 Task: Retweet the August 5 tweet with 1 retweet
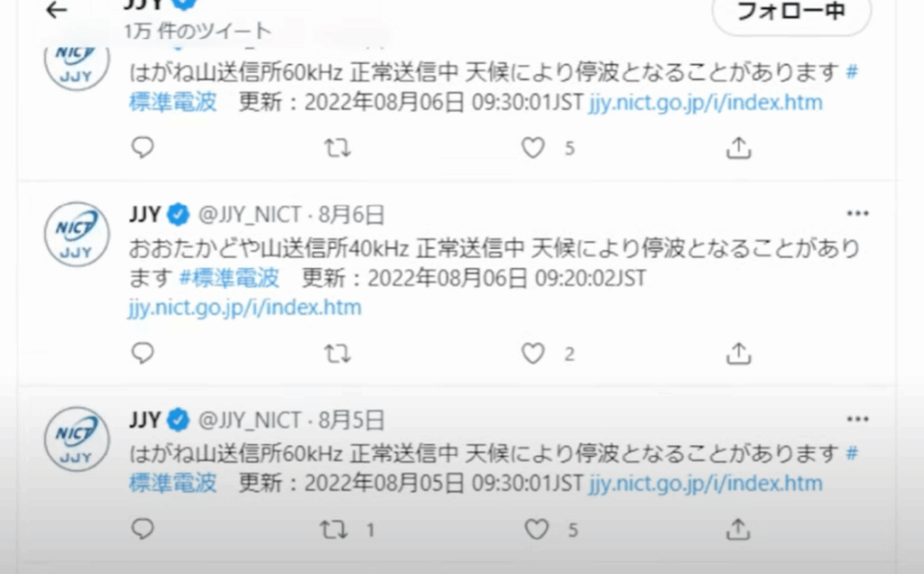334,529
